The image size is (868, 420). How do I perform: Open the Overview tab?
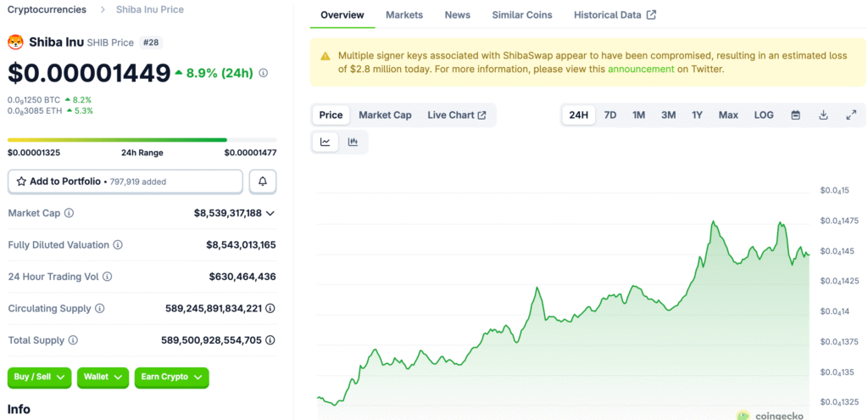(x=342, y=15)
